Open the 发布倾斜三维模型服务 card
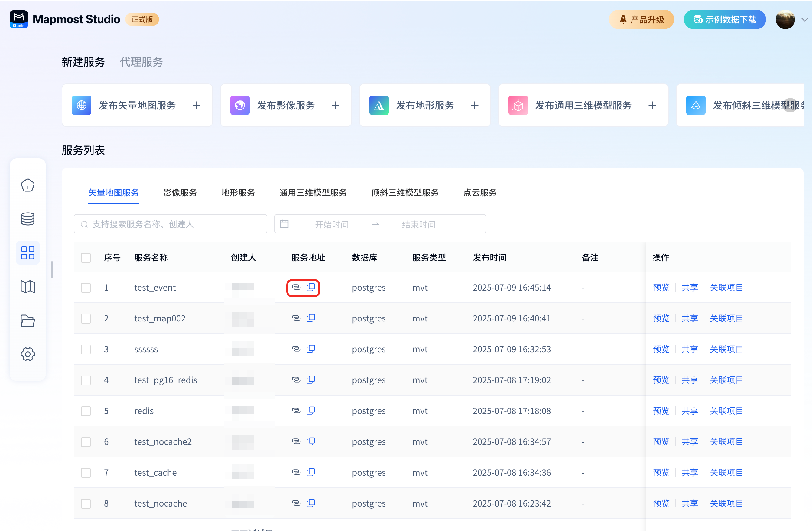812x531 pixels. (740, 106)
